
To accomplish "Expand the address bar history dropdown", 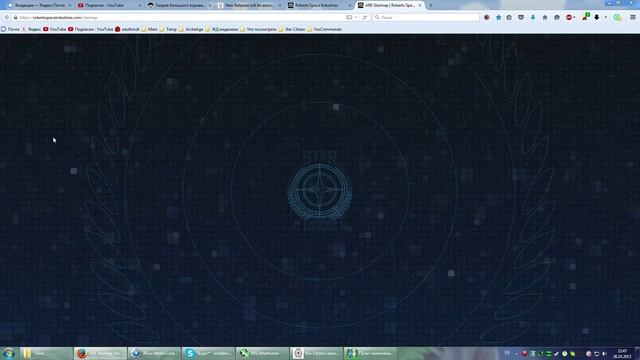I will [x=356, y=18].
